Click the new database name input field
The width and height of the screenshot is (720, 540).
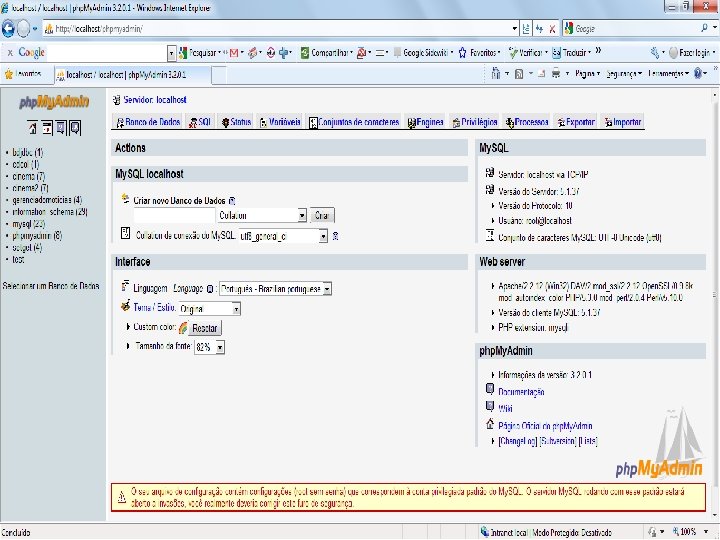[x=174, y=215]
